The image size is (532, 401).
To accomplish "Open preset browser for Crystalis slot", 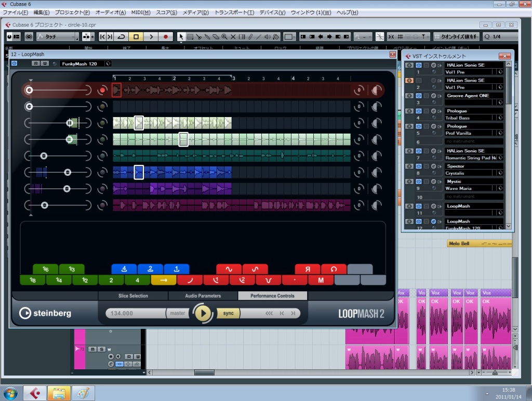I will [500, 173].
